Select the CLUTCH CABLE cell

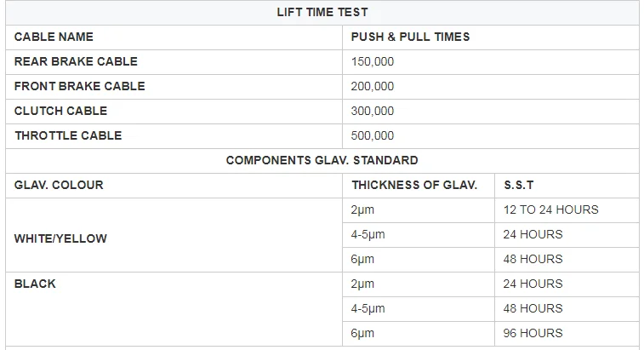point(60,112)
